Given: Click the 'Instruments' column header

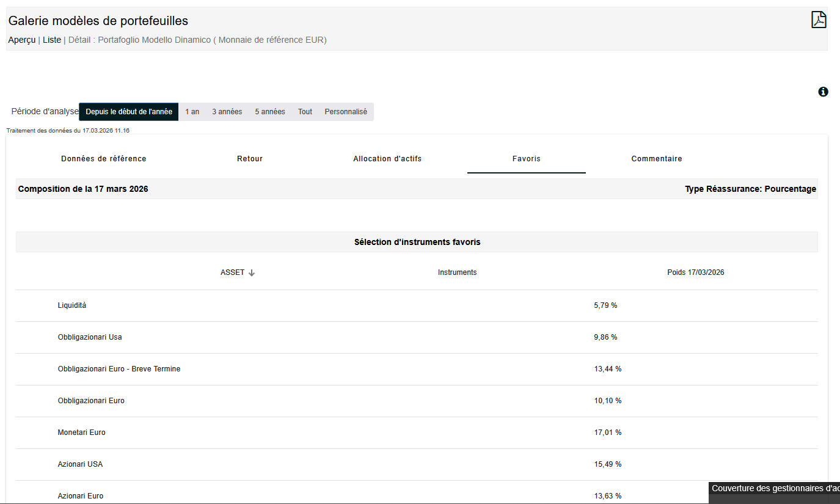Looking at the screenshot, I should coord(457,272).
